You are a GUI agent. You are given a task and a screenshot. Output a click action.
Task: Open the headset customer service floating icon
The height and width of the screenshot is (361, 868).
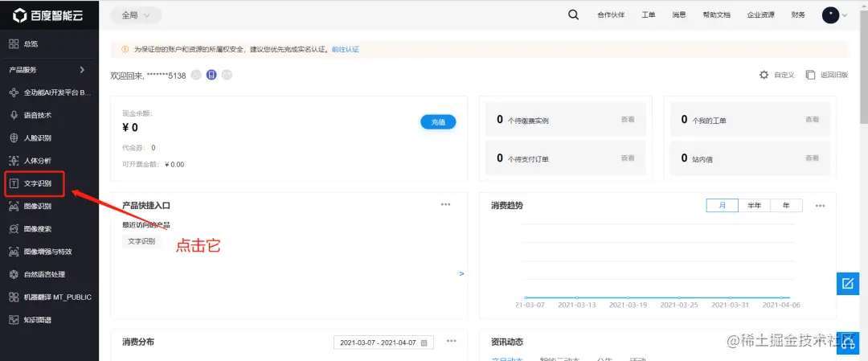pos(848,343)
